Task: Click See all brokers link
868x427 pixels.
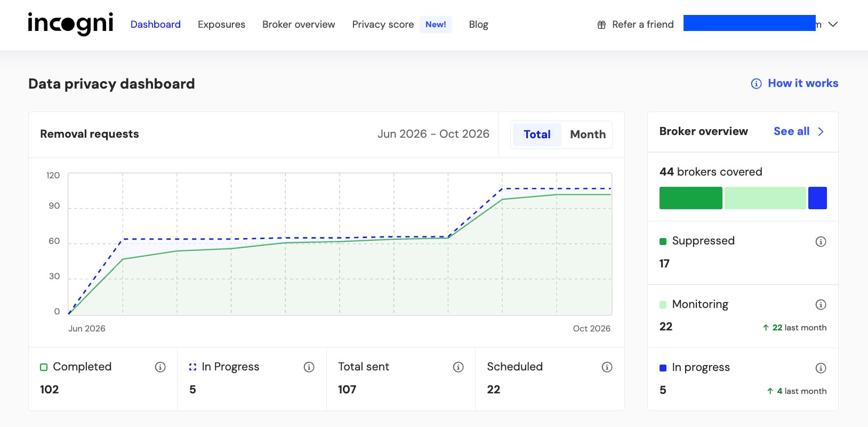Action: pyautogui.click(x=791, y=131)
